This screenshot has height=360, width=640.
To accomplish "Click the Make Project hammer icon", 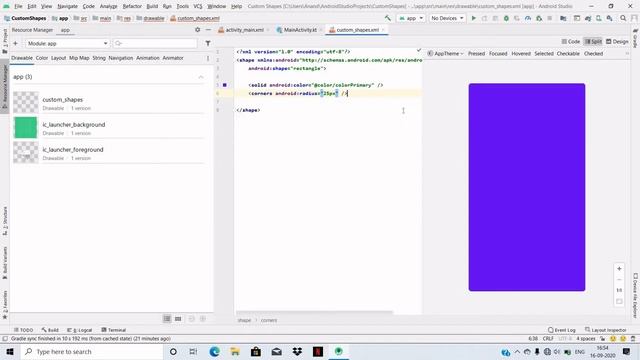I will (x=387, y=18).
